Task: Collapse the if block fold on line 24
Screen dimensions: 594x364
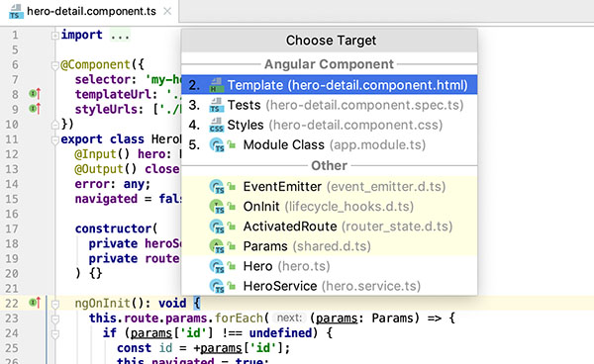Action: (x=54, y=333)
